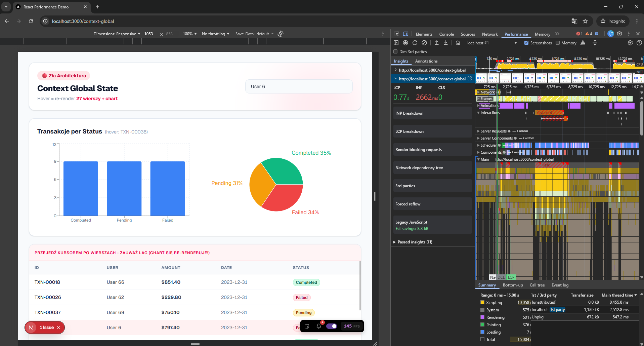Viewport: 644px width, 346px height.
Task: Rotate the responsive viewport orientation
Action: (281, 34)
